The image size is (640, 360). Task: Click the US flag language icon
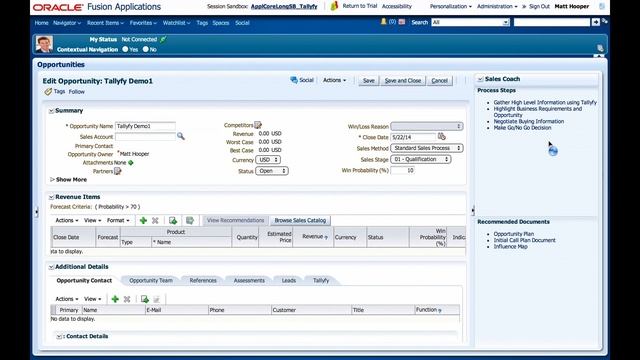point(402,22)
